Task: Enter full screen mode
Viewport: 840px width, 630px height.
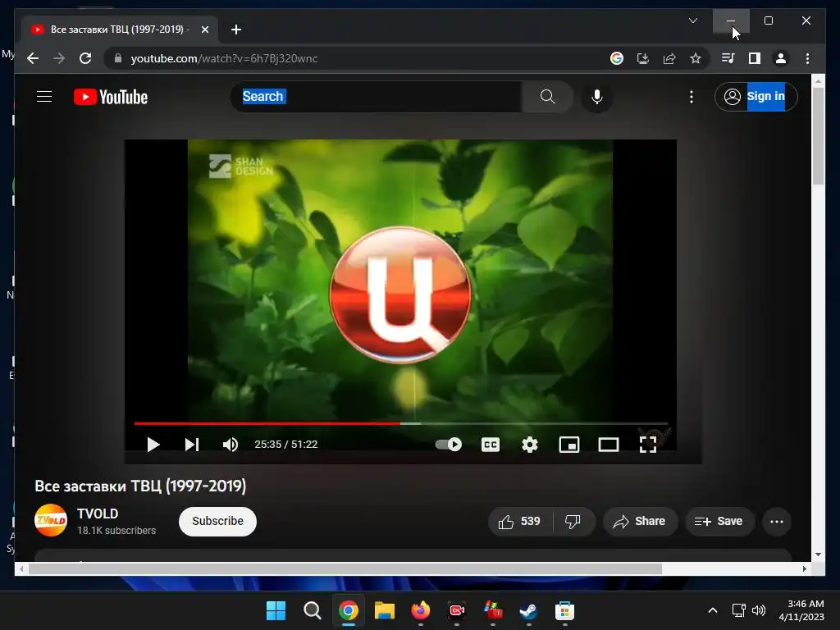Action: click(x=648, y=445)
